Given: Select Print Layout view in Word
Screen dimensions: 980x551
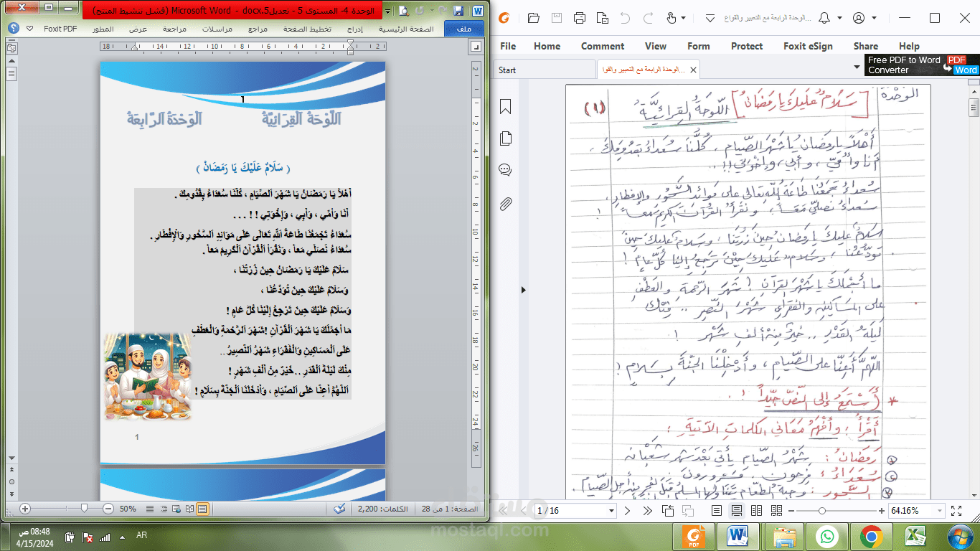Looking at the screenshot, I should pyautogui.click(x=203, y=509).
